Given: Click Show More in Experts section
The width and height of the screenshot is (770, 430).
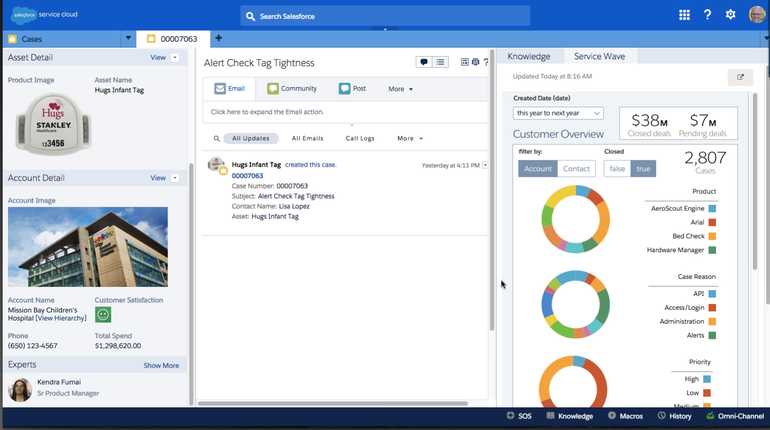Looking at the screenshot, I should (x=161, y=366).
